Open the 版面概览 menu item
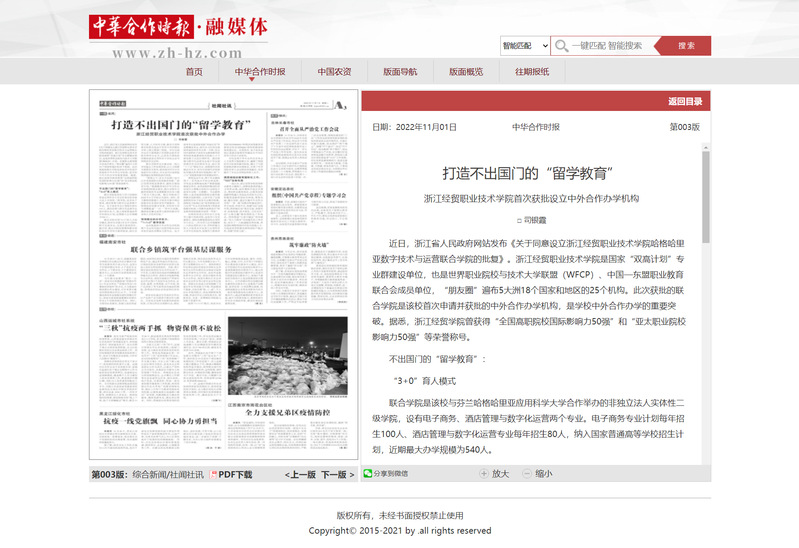Screen dimensions: 799x548 pyautogui.click(x=466, y=72)
